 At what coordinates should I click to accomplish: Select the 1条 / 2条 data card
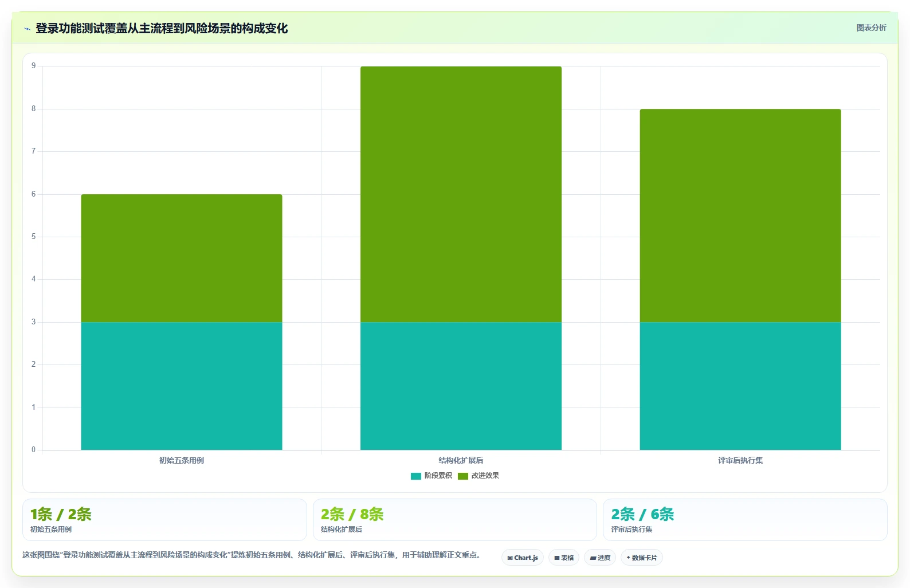(164, 520)
